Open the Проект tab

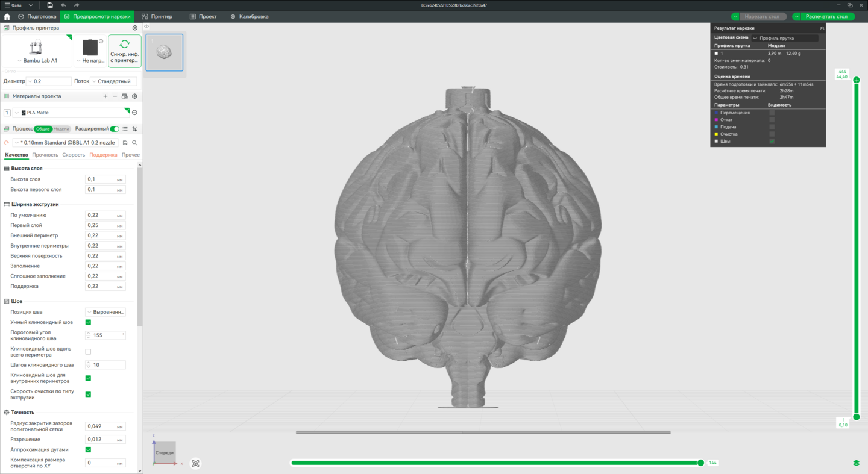click(203, 17)
